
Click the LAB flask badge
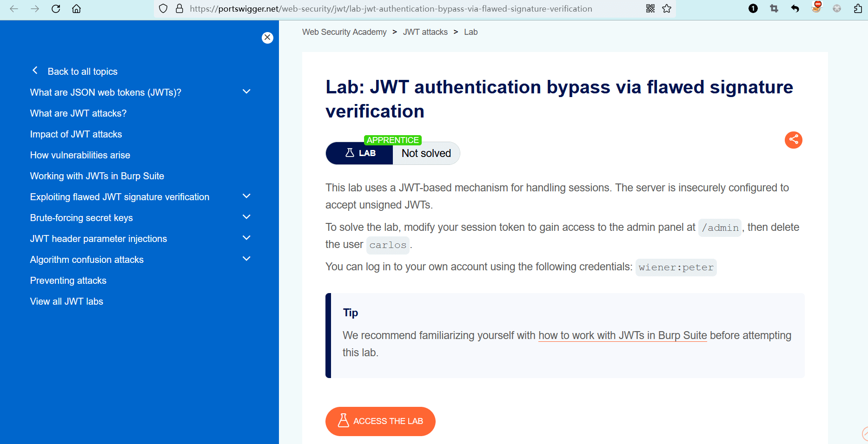coord(360,153)
